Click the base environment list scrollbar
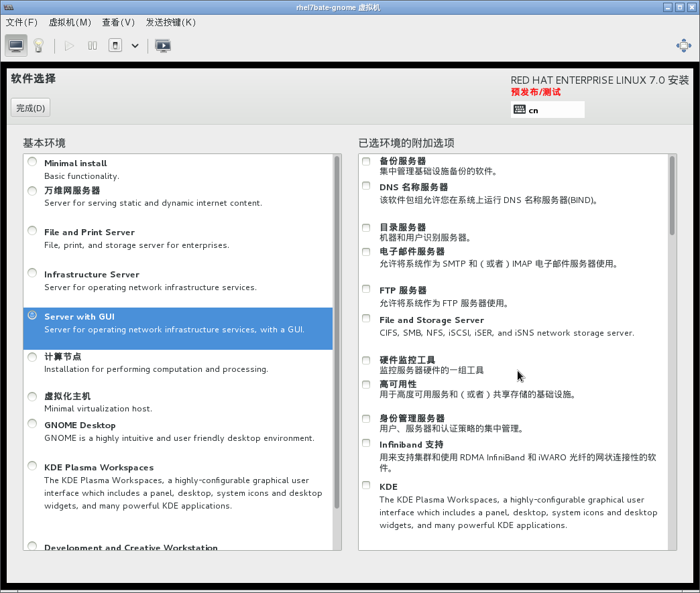Image resolution: width=700 pixels, height=593 pixels. coord(337,332)
